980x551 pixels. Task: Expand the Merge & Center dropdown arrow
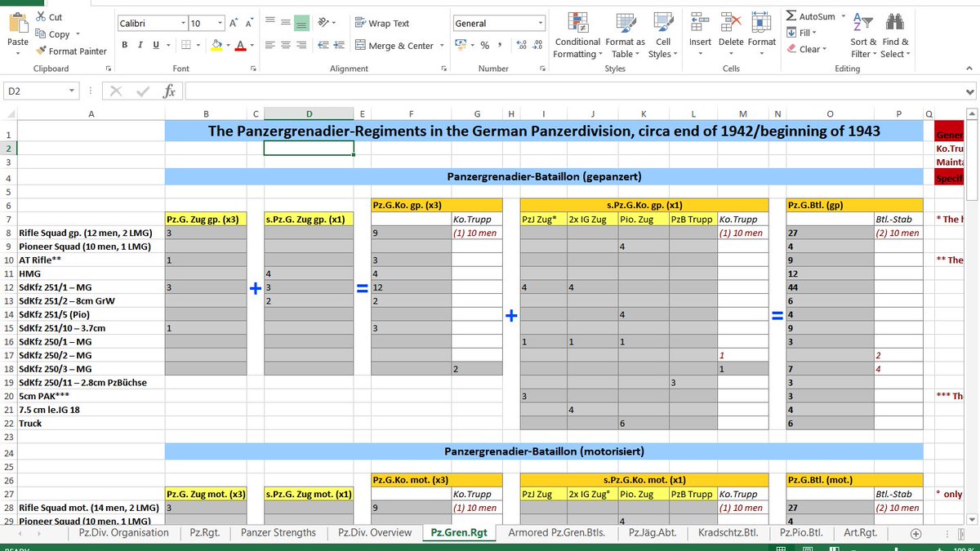coord(442,46)
